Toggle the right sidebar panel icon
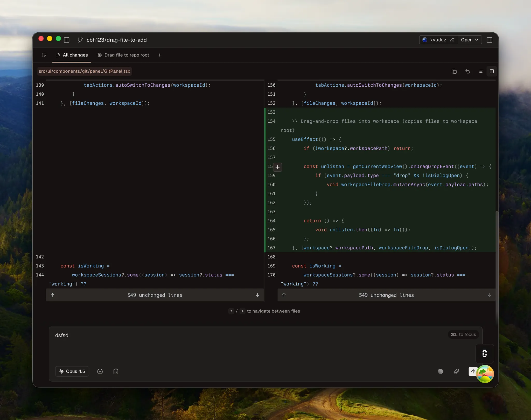 tap(490, 40)
